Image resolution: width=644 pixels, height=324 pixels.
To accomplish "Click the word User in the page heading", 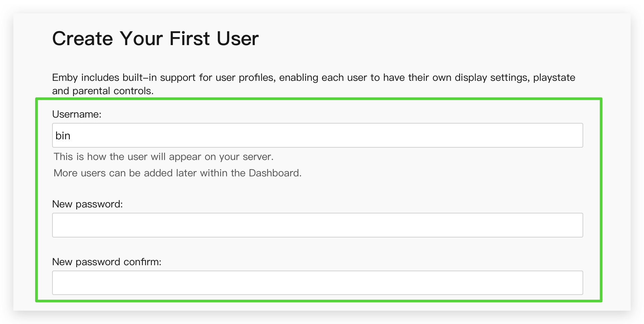I will [237, 38].
